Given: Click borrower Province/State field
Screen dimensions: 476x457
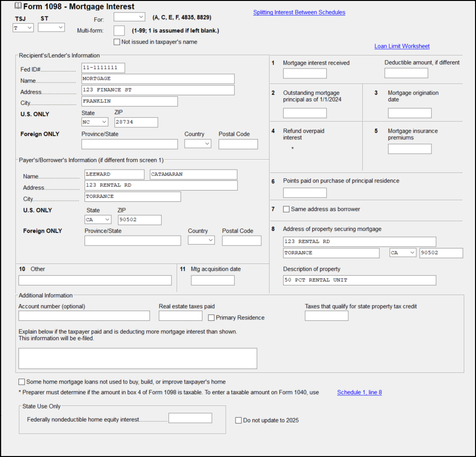Looking at the screenshot, I should [133, 241].
